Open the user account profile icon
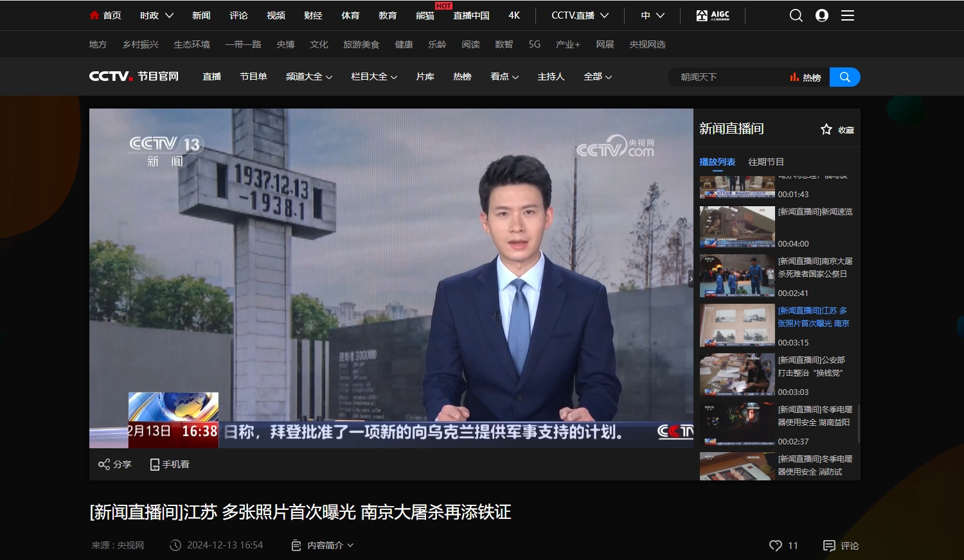964x560 pixels. [x=821, y=15]
